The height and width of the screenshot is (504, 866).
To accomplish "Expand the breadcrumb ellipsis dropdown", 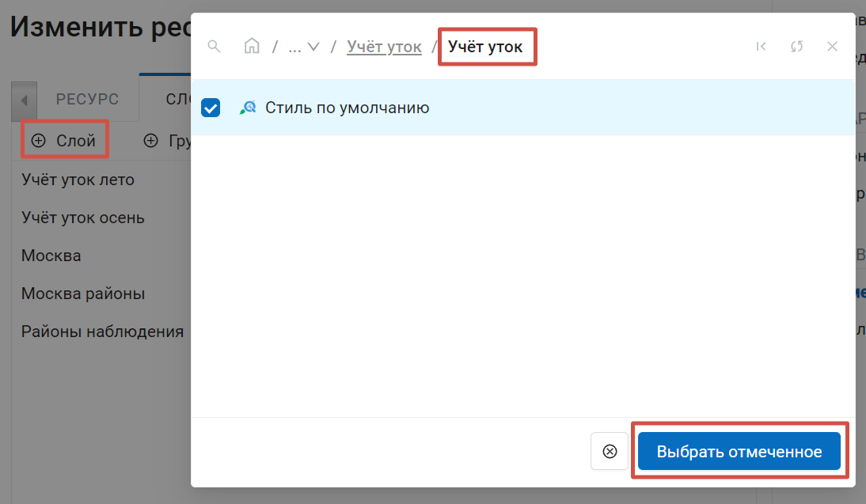I will [304, 47].
